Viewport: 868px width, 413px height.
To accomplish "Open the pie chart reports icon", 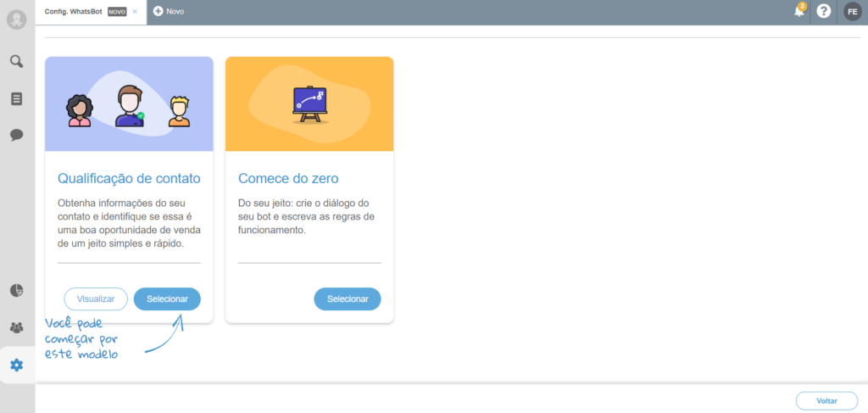I will pos(17,290).
